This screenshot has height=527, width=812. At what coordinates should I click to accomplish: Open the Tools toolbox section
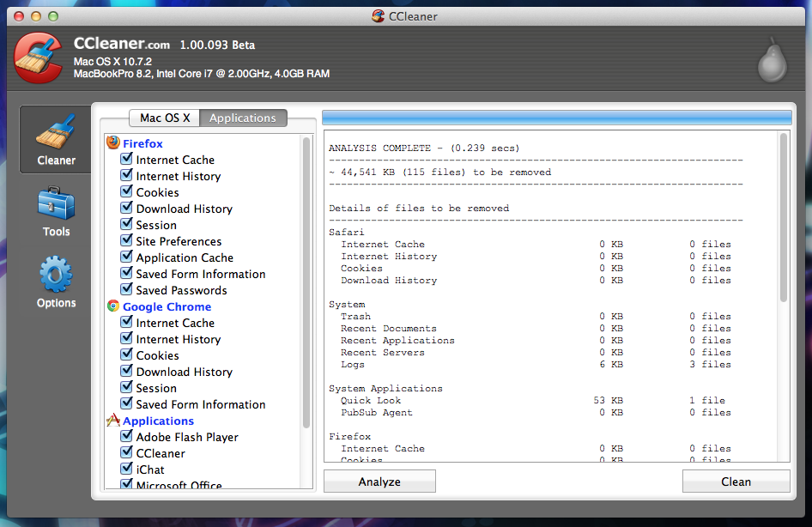pyautogui.click(x=56, y=211)
